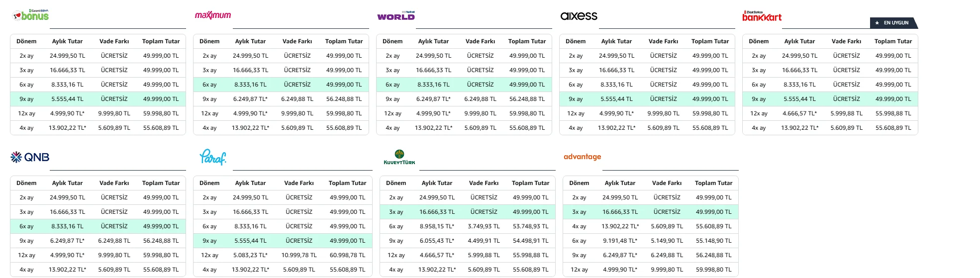This screenshot has width=980, height=278.
Task: Click the Aylık Tutar header in advantage table
Action: click(620, 183)
